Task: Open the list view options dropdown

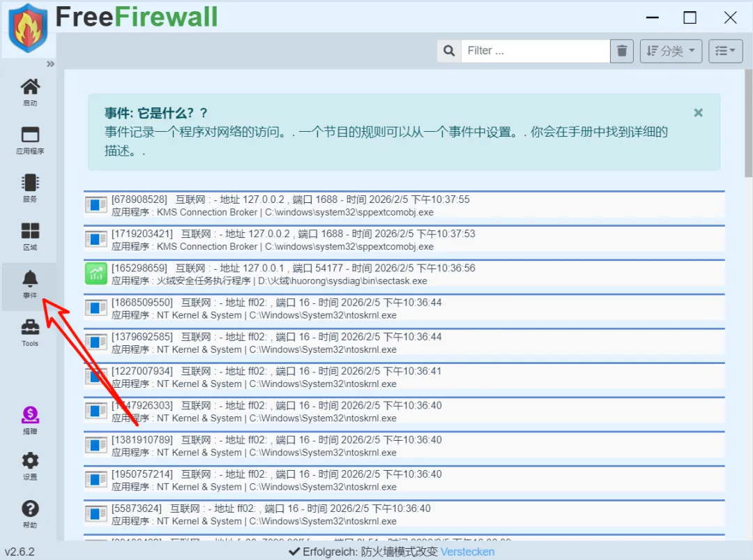Action: [726, 51]
